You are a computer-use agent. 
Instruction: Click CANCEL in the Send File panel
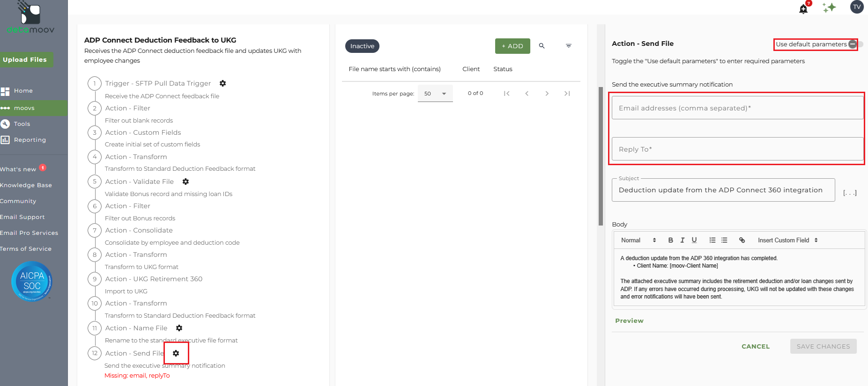pos(756,346)
